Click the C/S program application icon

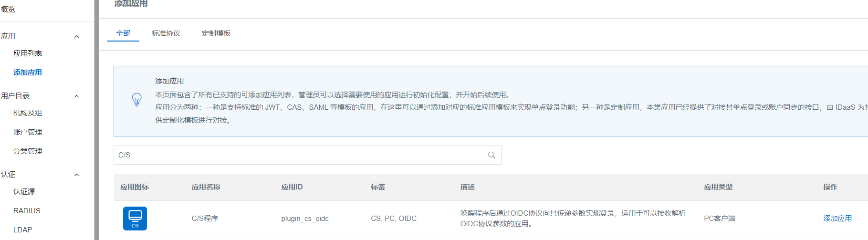click(x=135, y=219)
